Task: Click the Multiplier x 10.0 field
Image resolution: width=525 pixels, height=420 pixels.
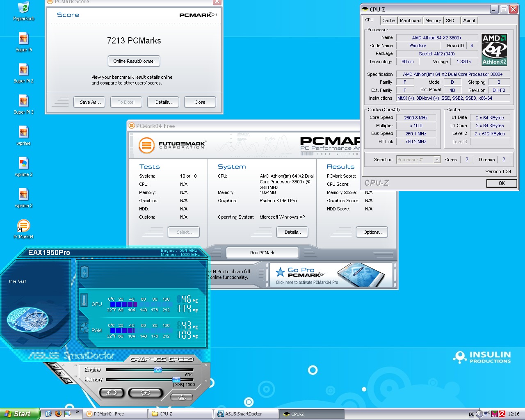Action: 416,126
